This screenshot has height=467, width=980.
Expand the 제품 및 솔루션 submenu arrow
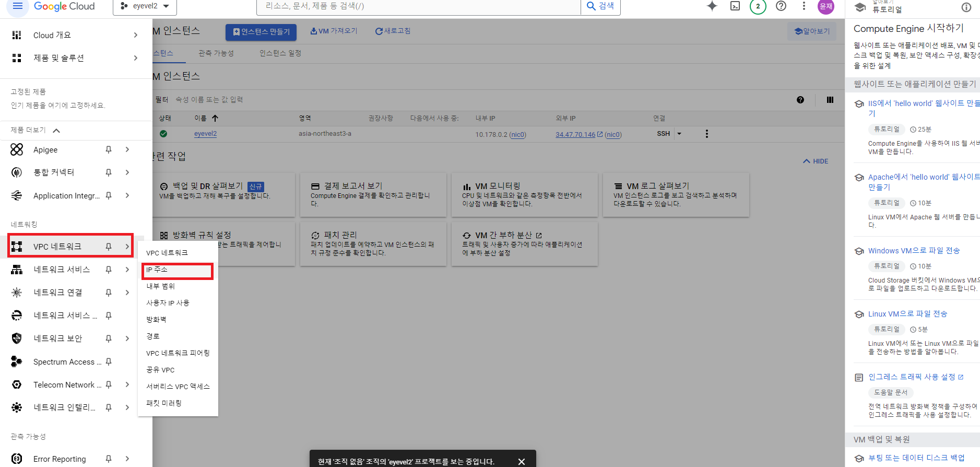(x=136, y=58)
